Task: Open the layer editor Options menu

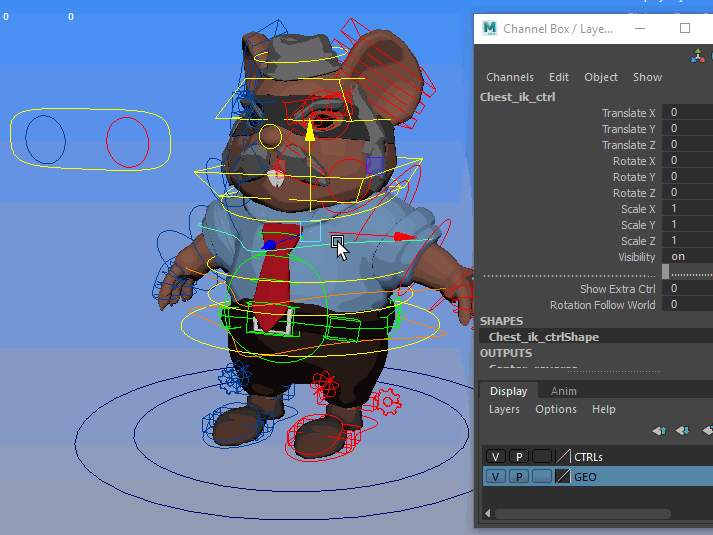Action: pyautogui.click(x=556, y=409)
